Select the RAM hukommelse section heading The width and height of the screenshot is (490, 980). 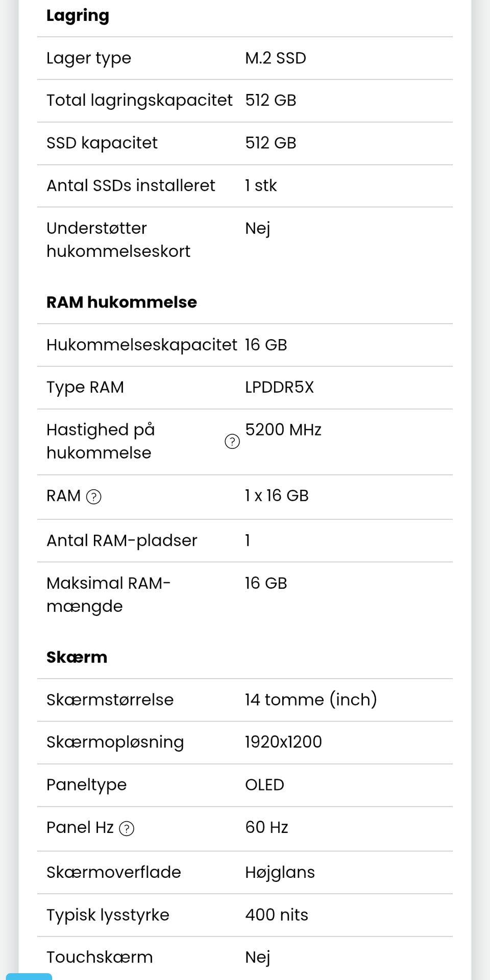pos(121,302)
